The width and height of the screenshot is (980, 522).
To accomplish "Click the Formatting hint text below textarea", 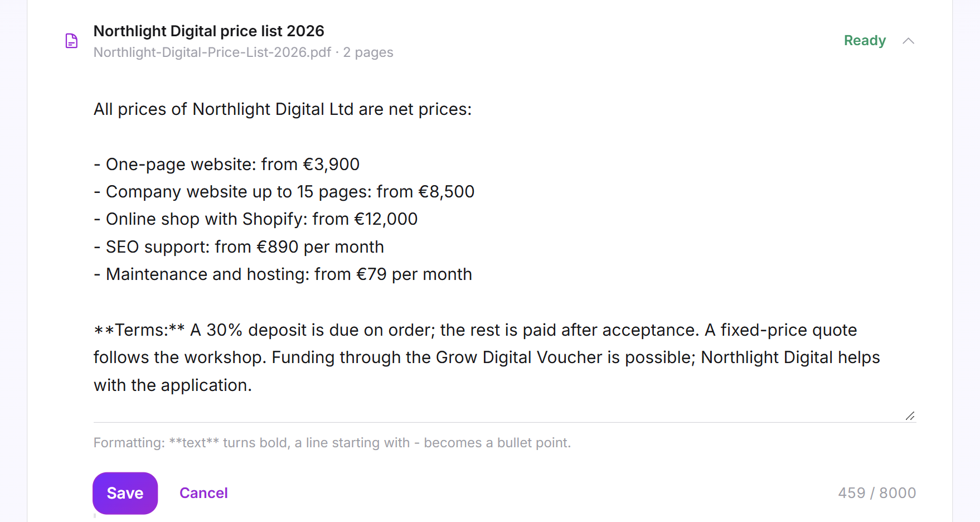I will 332,443.
